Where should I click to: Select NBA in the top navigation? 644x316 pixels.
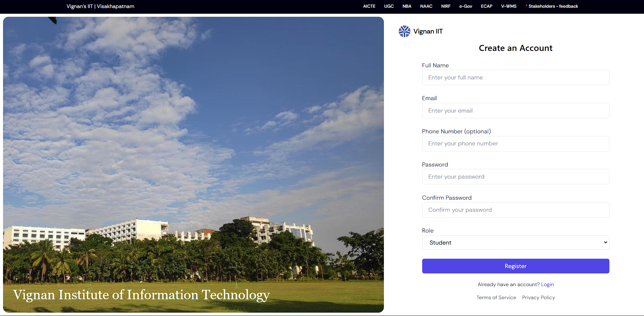coord(407,6)
